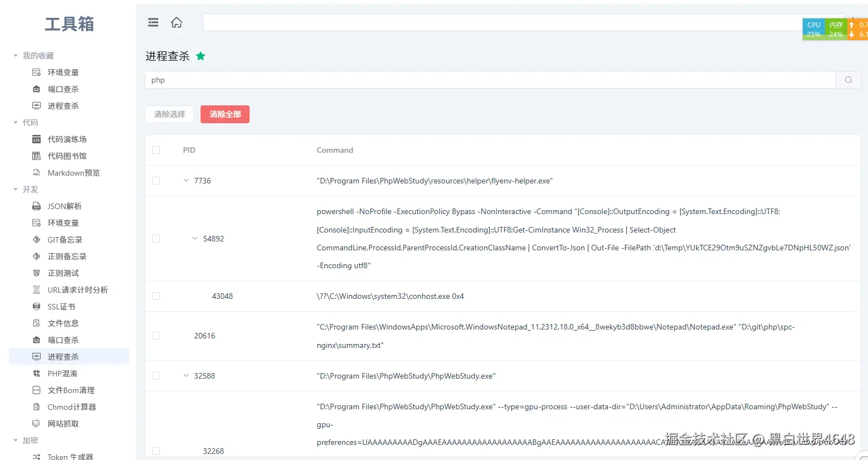This screenshot has width=868, height=460.
Task: Click the SSL证书 icon
Action: pyautogui.click(x=36, y=307)
